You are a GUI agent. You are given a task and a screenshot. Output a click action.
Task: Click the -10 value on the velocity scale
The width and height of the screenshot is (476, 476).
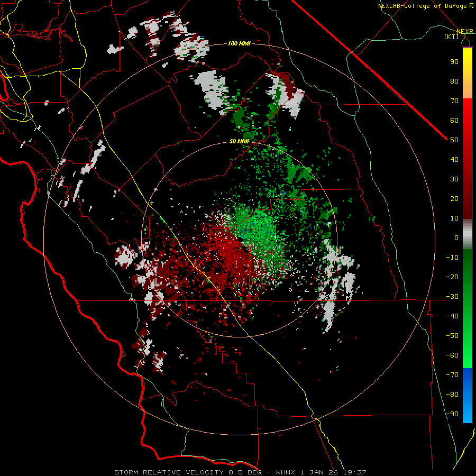pyautogui.click(x=452, y=258)
